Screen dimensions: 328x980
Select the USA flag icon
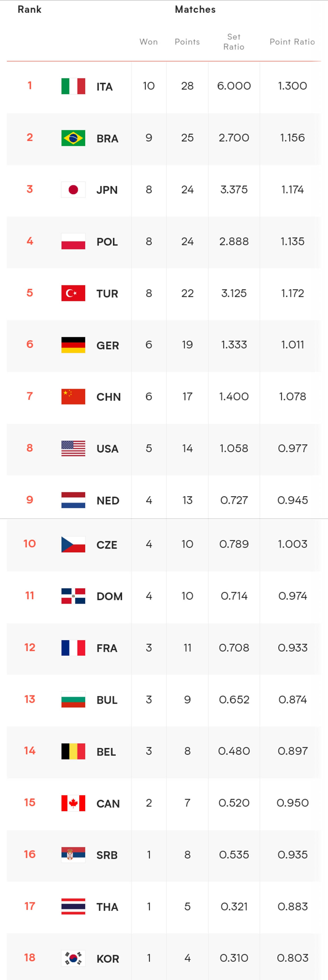click(73, 449)
